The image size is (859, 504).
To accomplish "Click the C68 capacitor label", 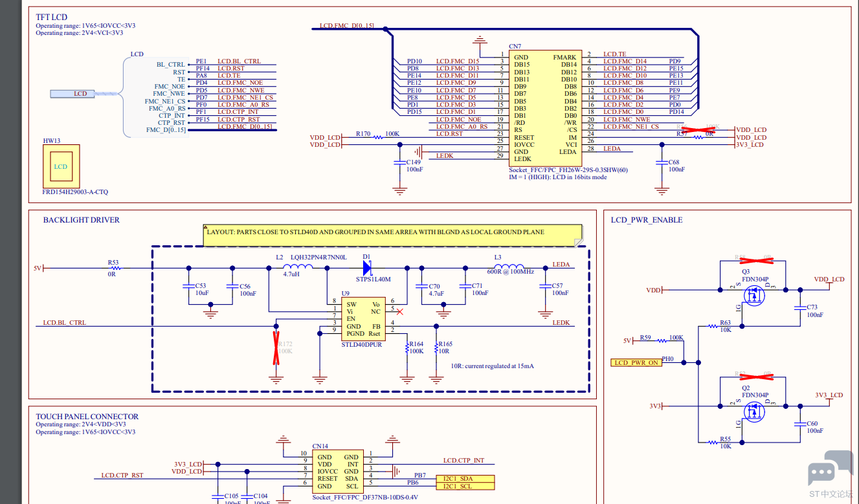I will tap(674, 162).
